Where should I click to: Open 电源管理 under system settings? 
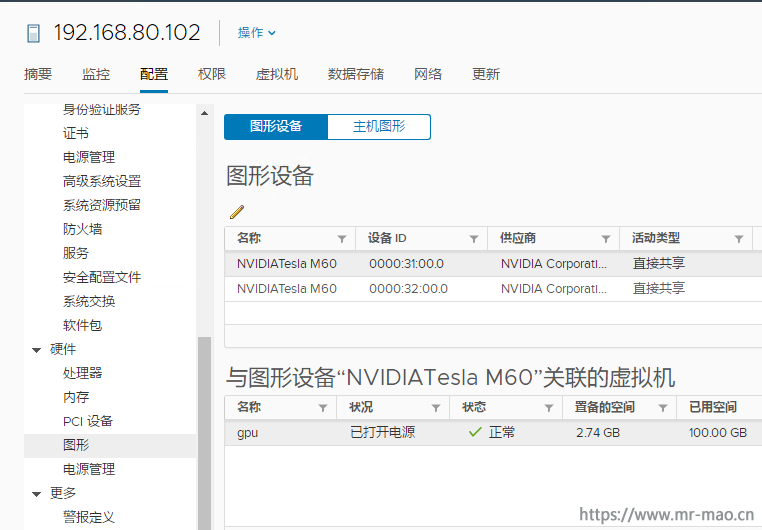pos(89,157)
